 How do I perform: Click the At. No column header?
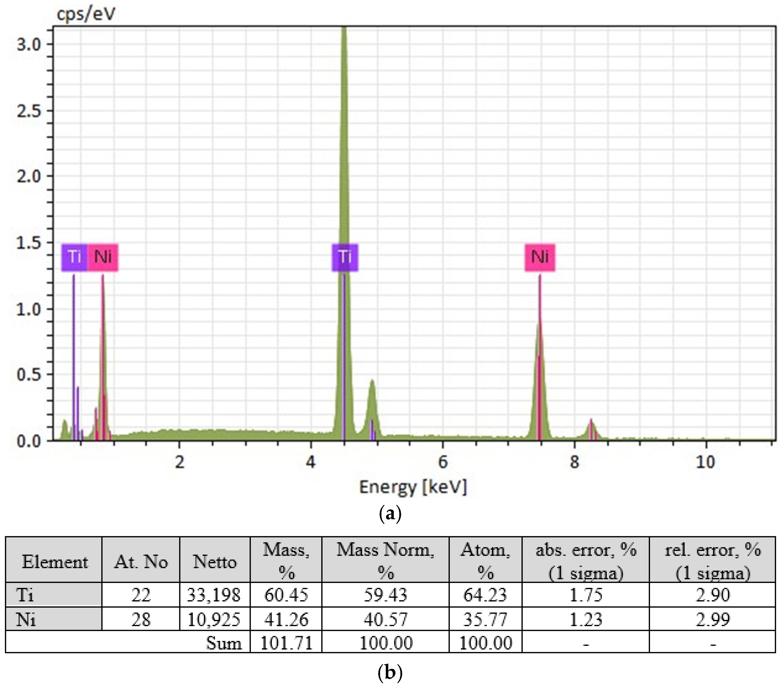[x=141, y=562]
